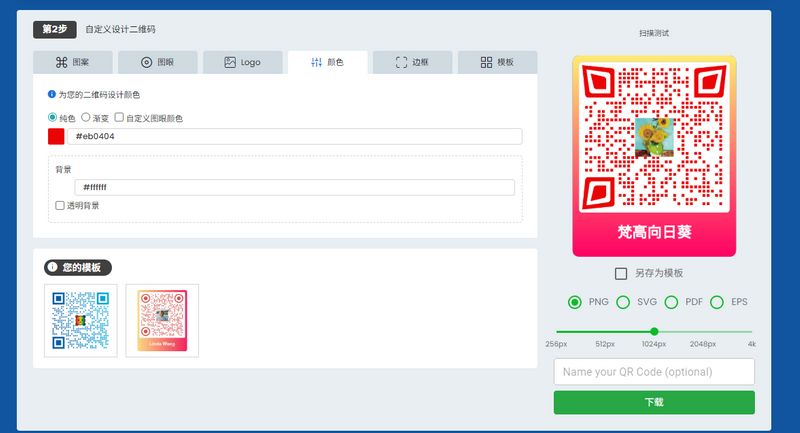Click the #ffffff background color field
This screenshot has width=800, height=433.
(294, 187)
